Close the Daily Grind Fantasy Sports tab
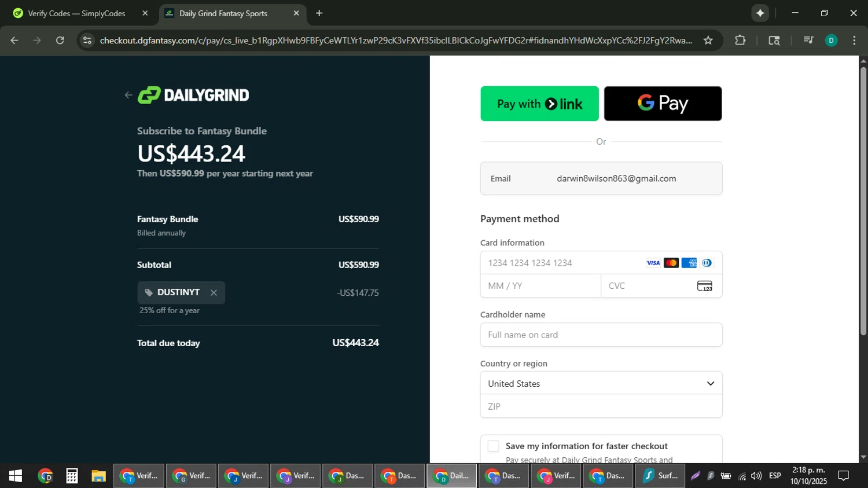This screenshot has width=868, height=488. [296, 13]
